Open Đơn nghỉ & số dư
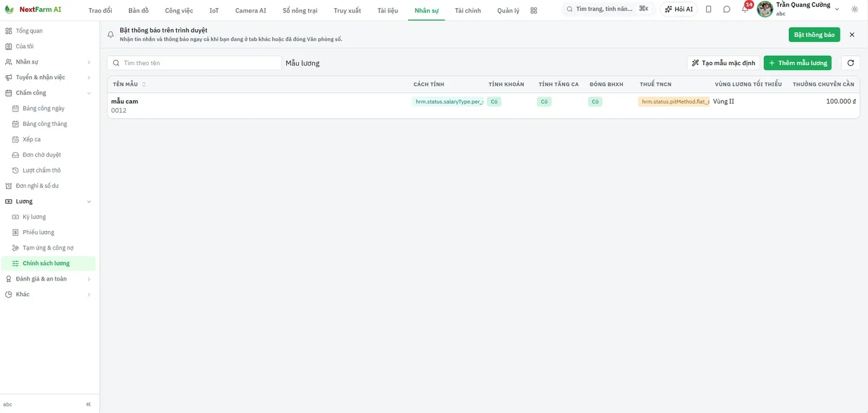 coord(49,186)
